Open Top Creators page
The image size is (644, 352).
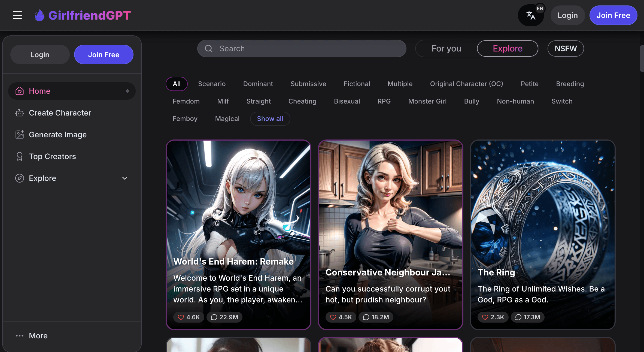pos(72,156)
